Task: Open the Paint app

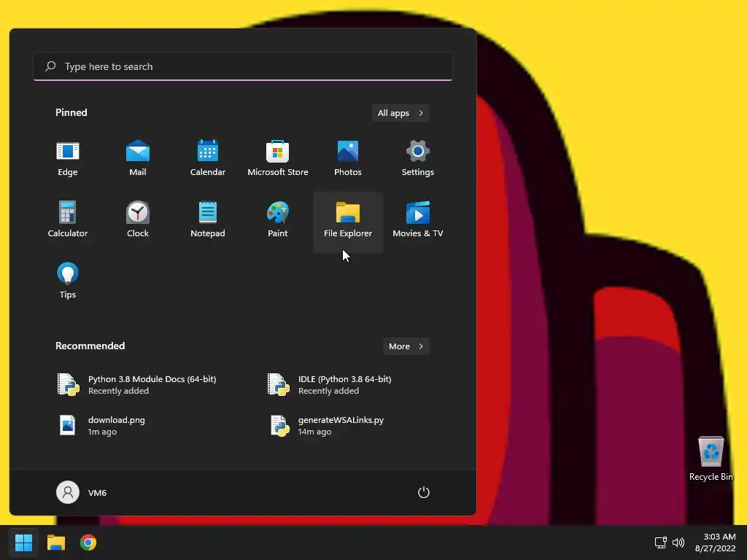Action: click(x=278, y=220)
